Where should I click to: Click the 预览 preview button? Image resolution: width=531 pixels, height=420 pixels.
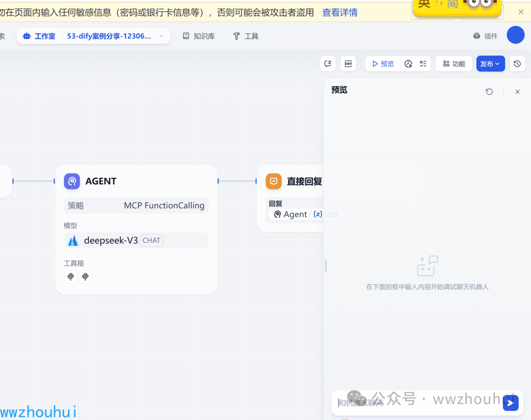pyautogui.click(x=383, y=64)
